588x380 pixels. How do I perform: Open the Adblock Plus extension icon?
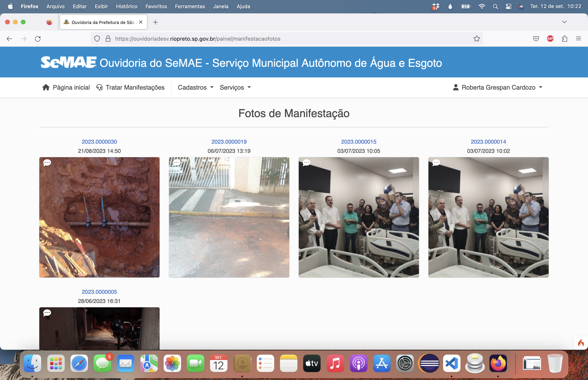[x=550, y=39]
